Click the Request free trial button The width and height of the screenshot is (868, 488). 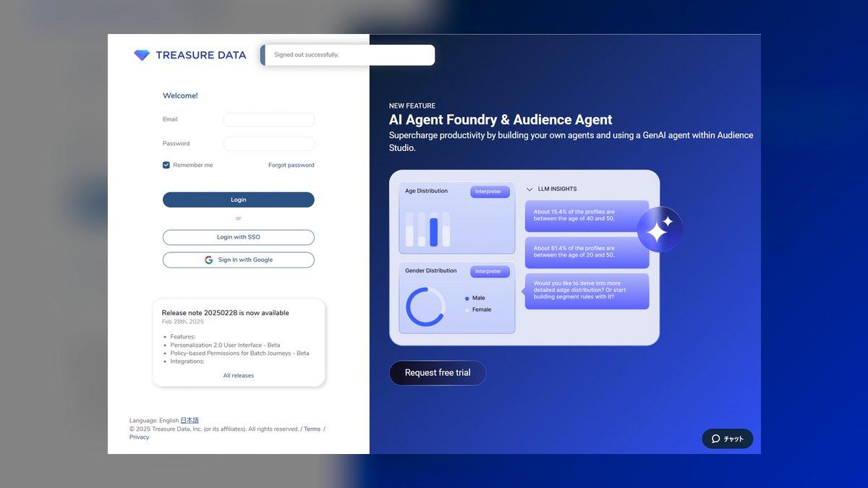coord(438,373)
